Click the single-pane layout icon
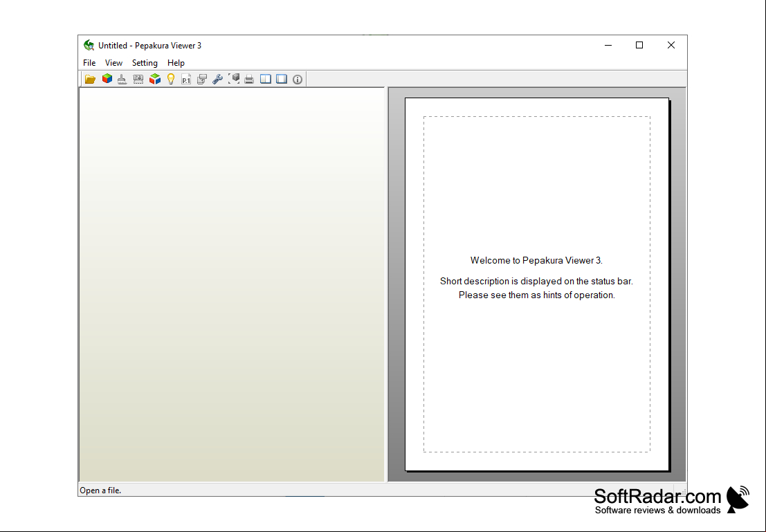This screenshot has width=766, height=532. click(x=282, y=79)
